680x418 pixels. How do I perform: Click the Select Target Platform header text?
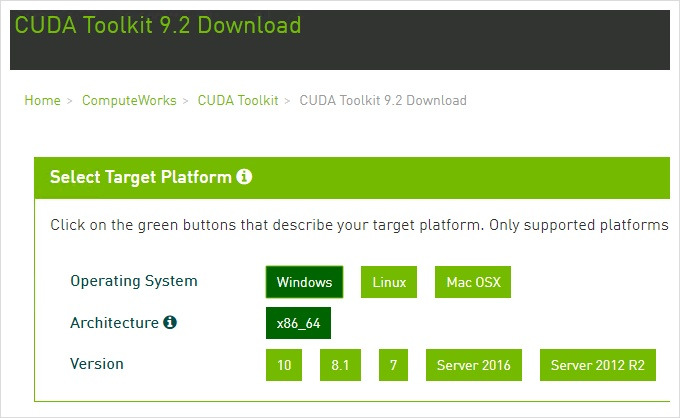[141, 177]
